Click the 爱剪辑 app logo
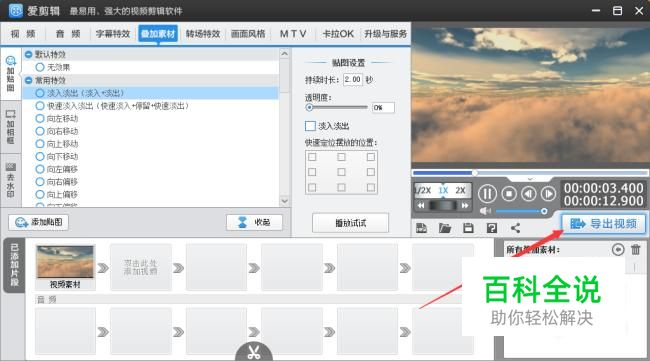 [x=16, y=10]
